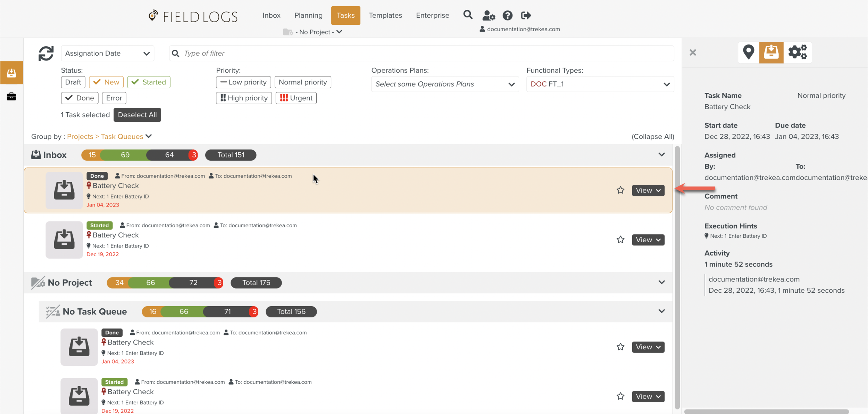Click briefcase icon in left sidebar
The width and height of the screenshot is (868, 414).
(x=11, y=96)
